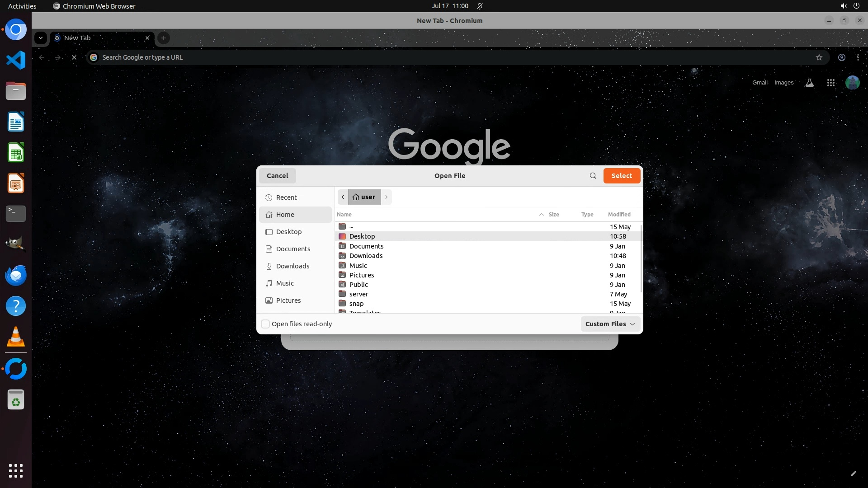Open Chromium three-dot menu
The height and width of the screenshot is (488, 868).
click(858, 57)
